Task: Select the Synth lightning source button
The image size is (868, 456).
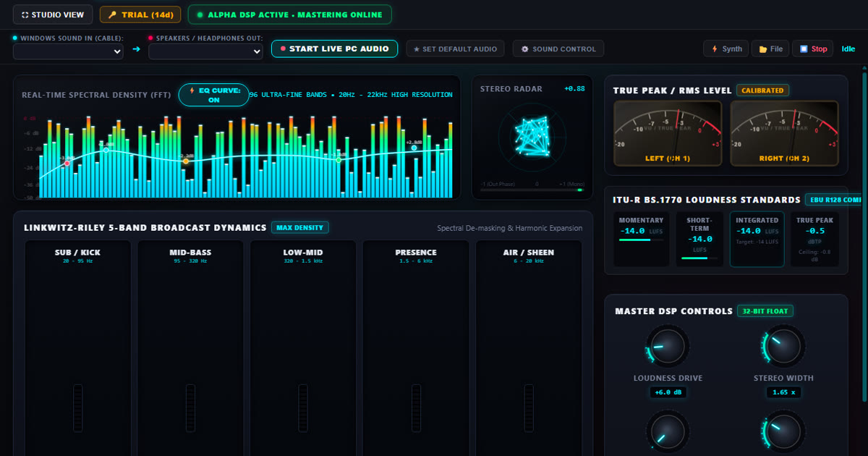Action: tap(726, 48)
